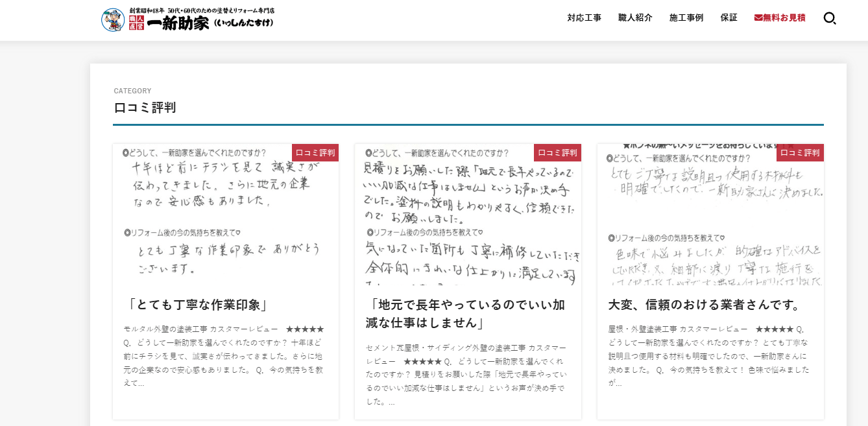Click excerpt starting 屋根・外壁塗装工事 カスタマーレビュー
Screen dimensions: 868x426
tap(708, 356)
